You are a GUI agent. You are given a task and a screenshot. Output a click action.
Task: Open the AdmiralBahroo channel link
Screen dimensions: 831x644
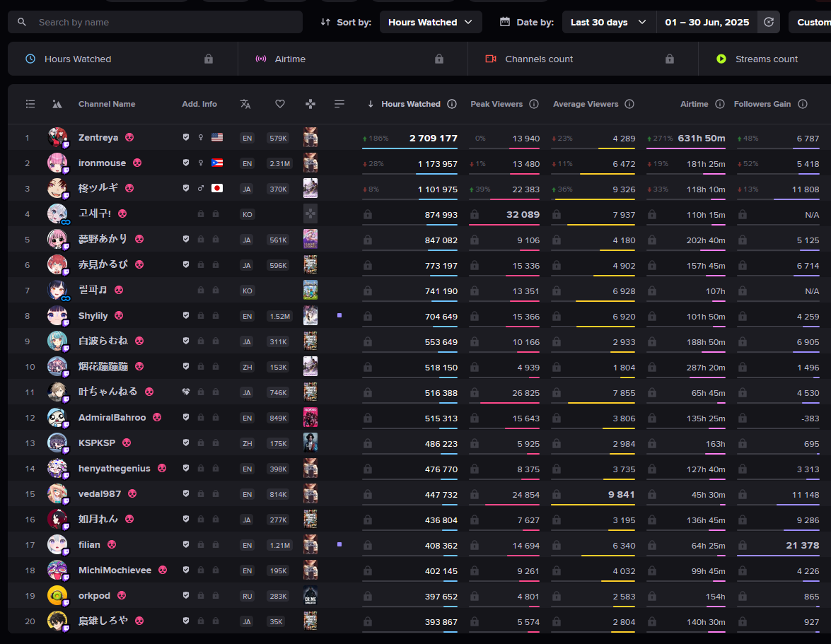pyautogui.click(x=112, y=418)
